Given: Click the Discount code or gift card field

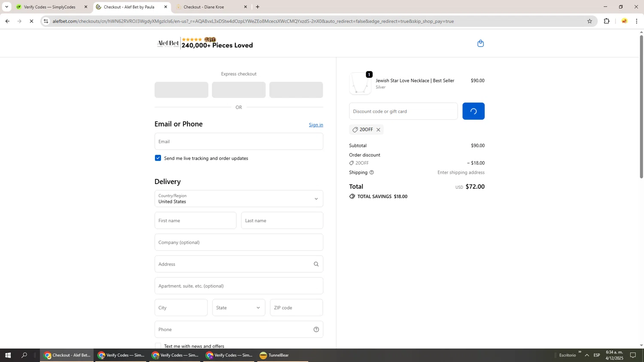Looking at the screenshot, I should tap(403, 111).
